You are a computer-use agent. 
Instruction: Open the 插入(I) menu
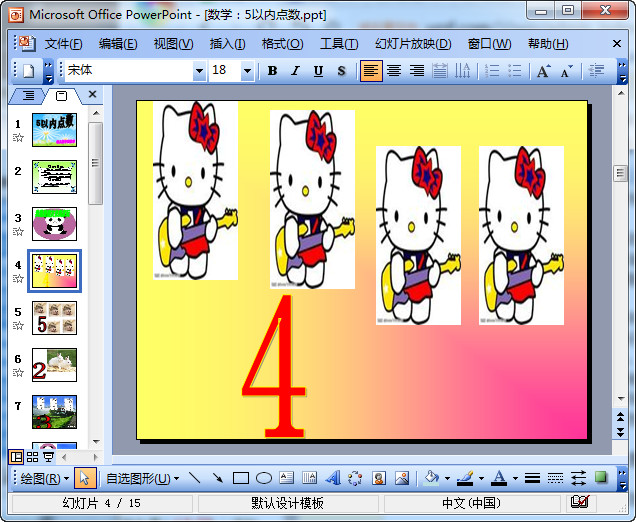point(227,44)
